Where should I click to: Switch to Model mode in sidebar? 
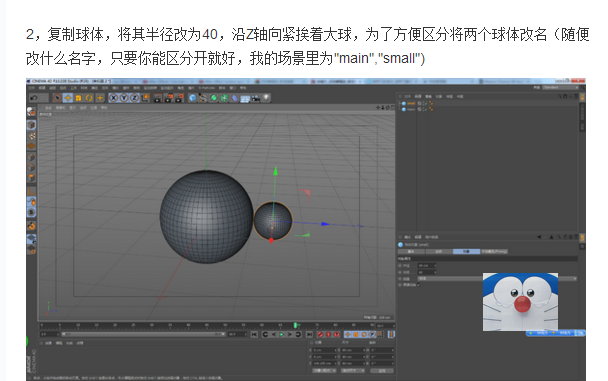(31, 125)
